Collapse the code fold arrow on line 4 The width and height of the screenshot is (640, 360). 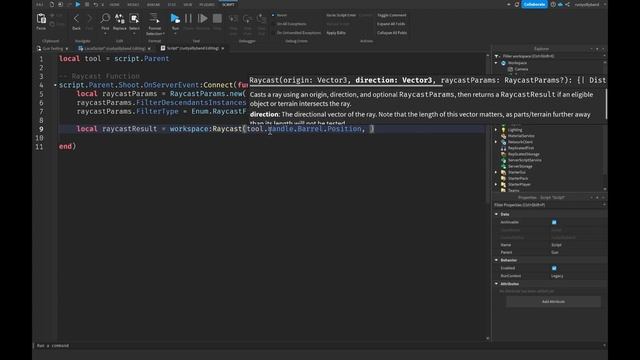(55, 85)
